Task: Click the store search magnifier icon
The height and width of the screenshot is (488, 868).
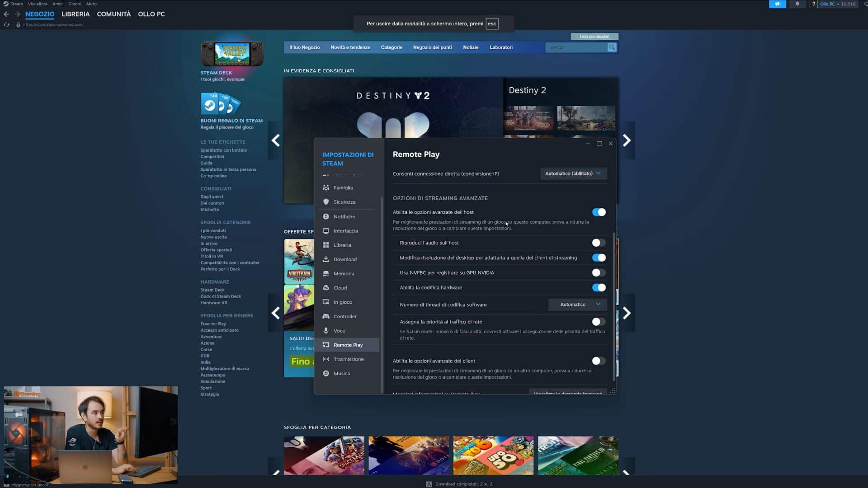Action: pyautogui.click(x=612, y=47)
